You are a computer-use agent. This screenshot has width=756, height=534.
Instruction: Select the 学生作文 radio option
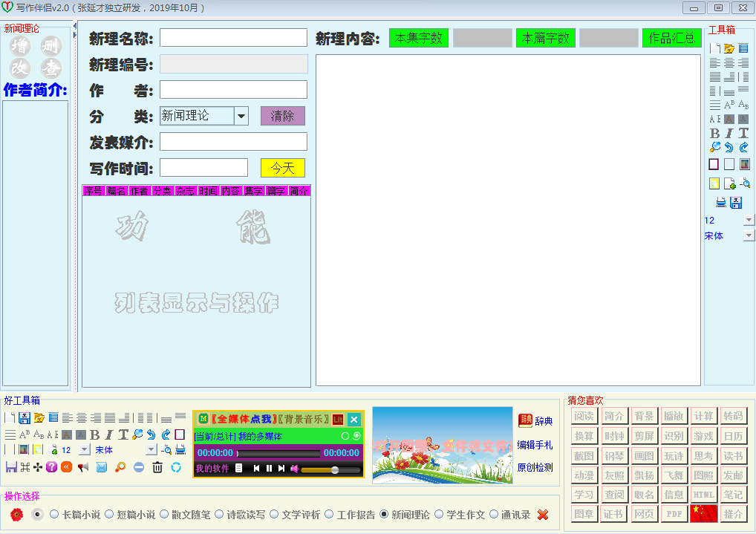tap(439, 515)
